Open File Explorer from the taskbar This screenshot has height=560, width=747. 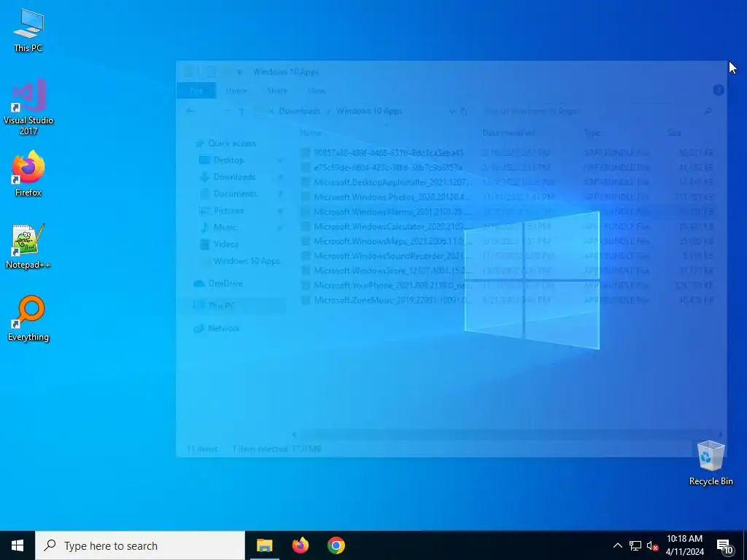(x=264, y=545)
